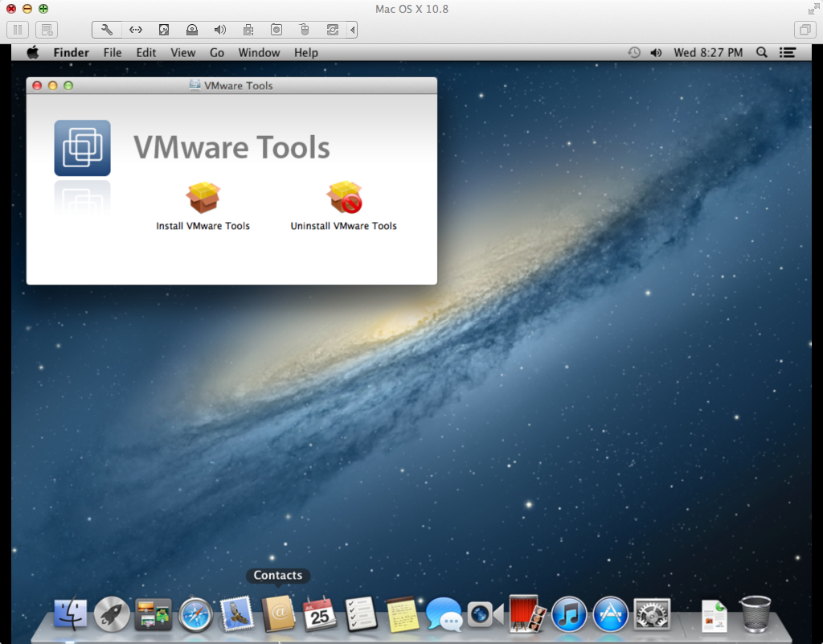This screenshot has width=823, height=644.
Task: Click the volume proxy icon in VMware Tools title
Action: [x=194, y=85]
